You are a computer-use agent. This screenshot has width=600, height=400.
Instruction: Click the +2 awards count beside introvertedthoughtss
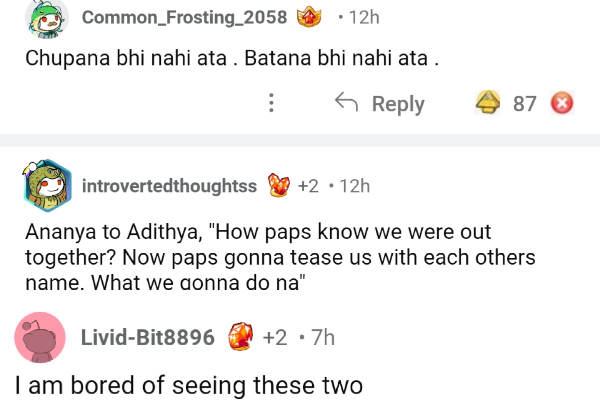click(x=308, y=186)
